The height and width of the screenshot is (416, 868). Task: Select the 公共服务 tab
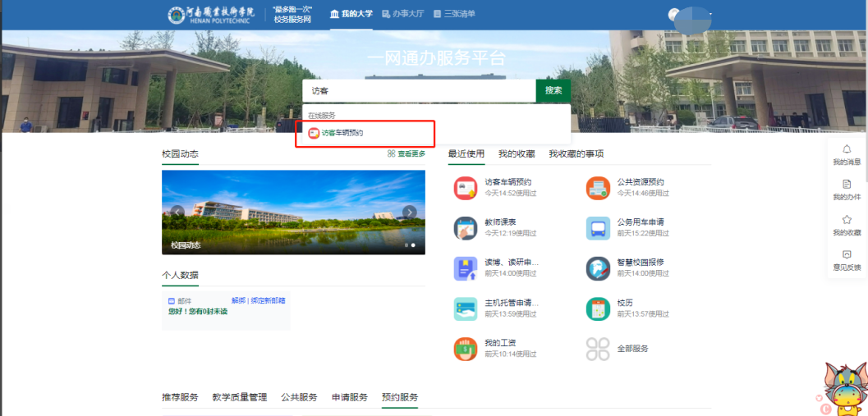point(299,397)
